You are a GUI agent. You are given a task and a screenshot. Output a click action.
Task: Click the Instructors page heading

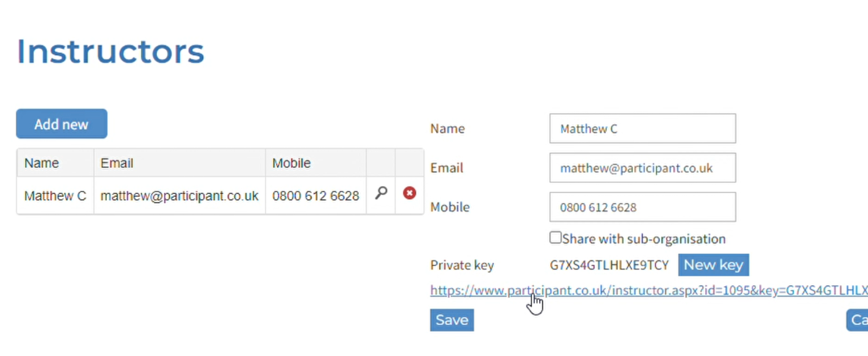[x=111, y=51]
